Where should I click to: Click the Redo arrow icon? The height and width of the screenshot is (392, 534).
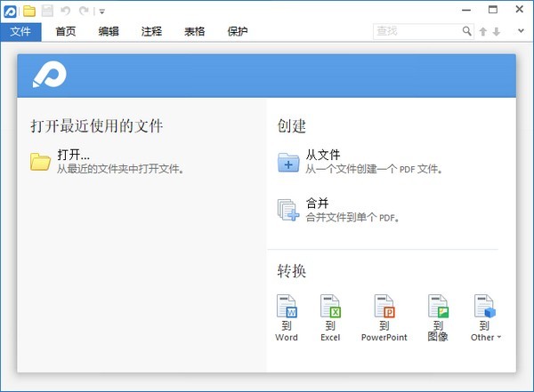pyautogui.click(x=84, y=11)
